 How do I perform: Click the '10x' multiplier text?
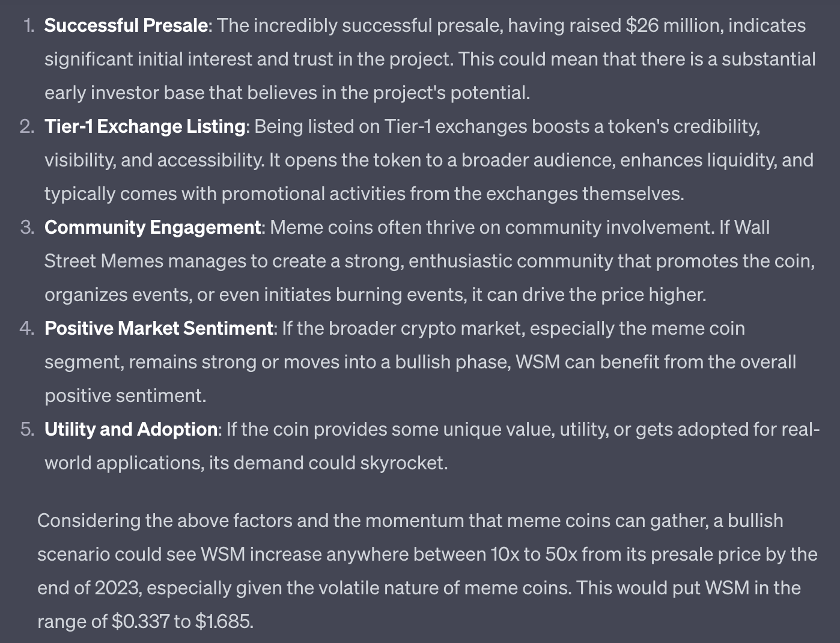(505, 553)
